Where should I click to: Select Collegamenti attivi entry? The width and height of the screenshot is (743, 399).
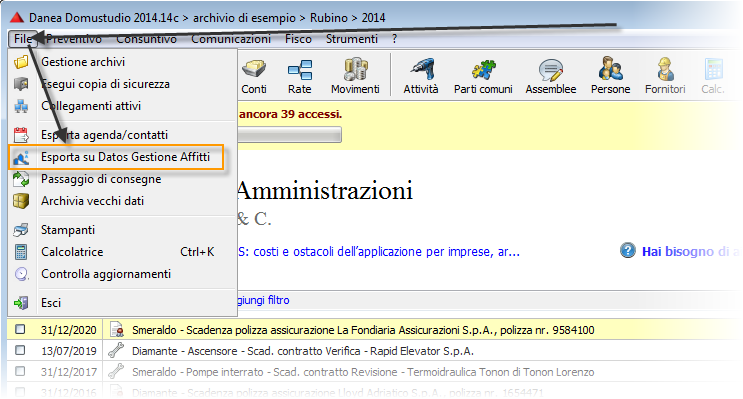coord(91,106)
